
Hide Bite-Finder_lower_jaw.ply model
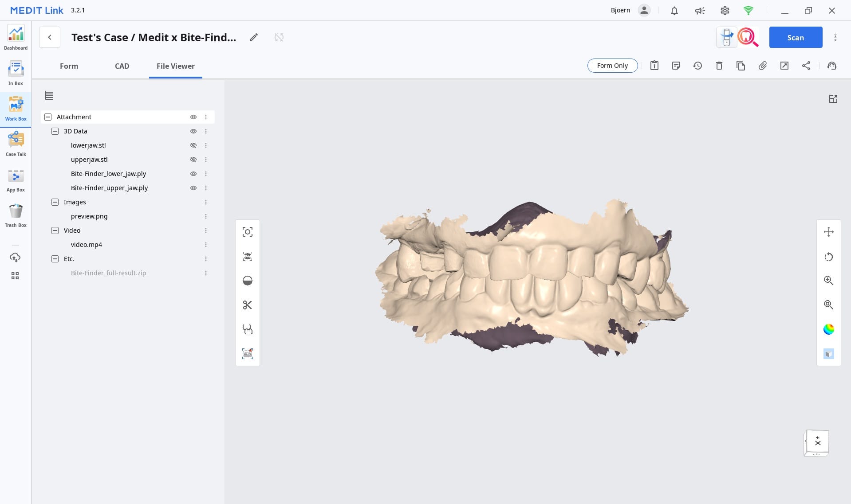[x=193, y=174]
